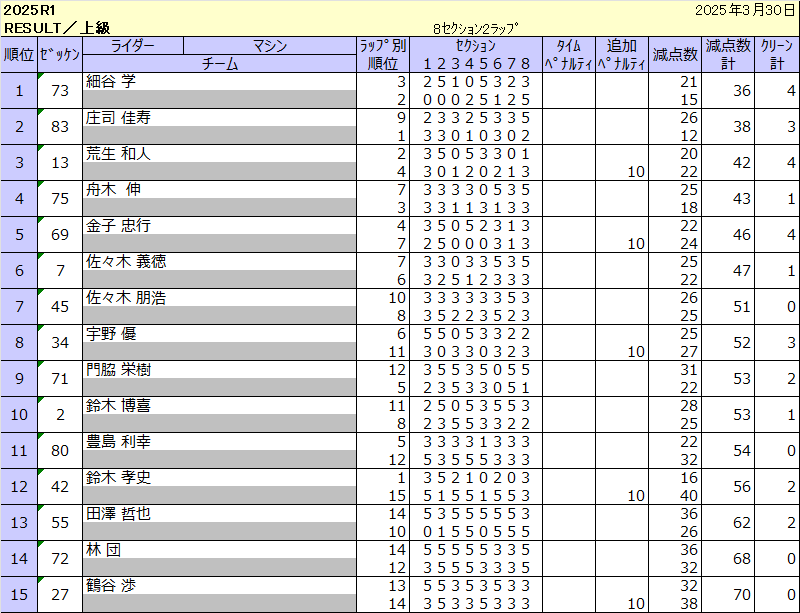Click the 追加ペナルティ column header

(622, 54)
